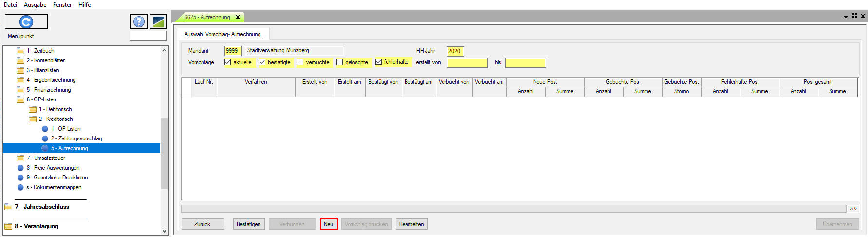The image size is (868, 237).
Task: Close the 6625 - Aufrechnung tab
Action: pyautogui.click(x=238, y=17)
